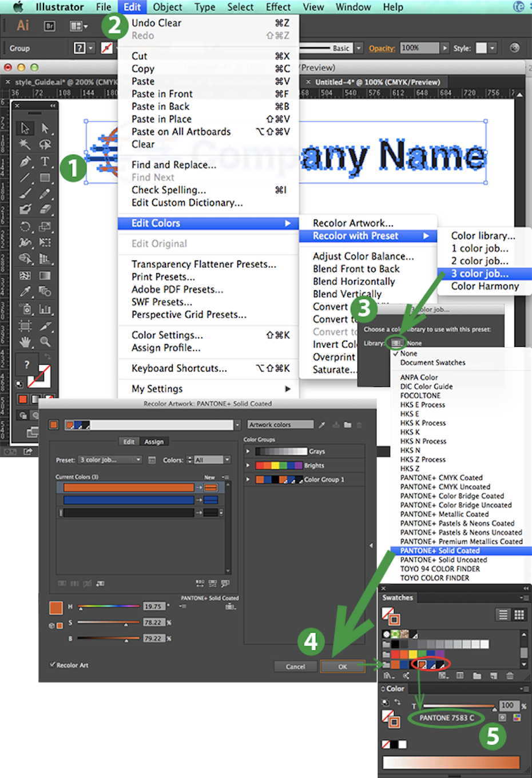Image resolution: width=532 pixels, height=778 pixels.
Task: Open the active colors dropdown arrow
Action: pyautogui.click(x=237, y=425)
